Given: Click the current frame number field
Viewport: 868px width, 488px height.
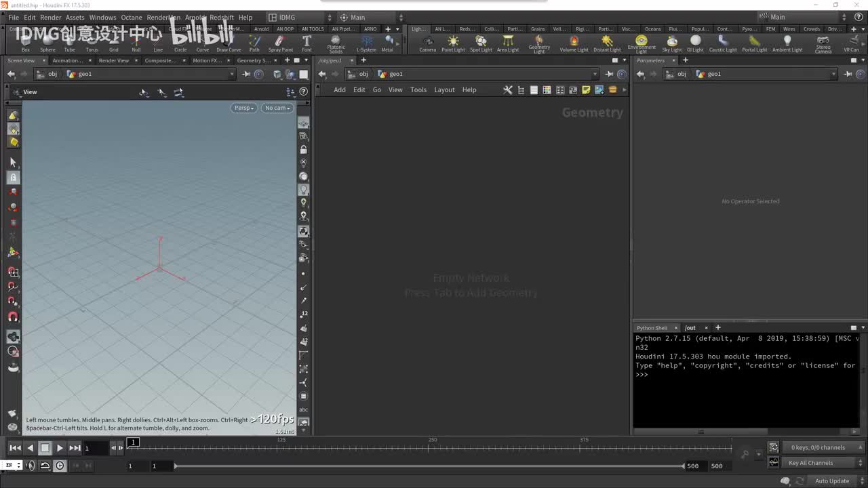Looking at the screenshot, I should click(x=95, y=448).
